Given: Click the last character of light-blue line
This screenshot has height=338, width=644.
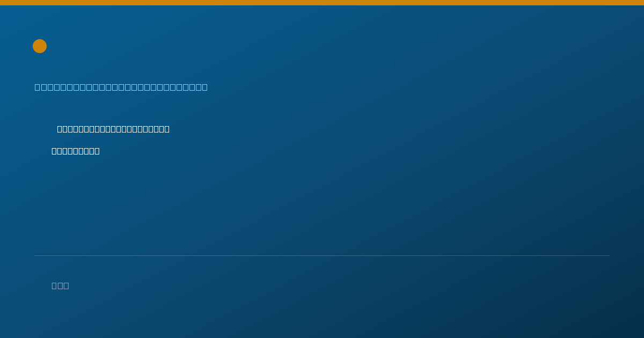Looking at the screenshot, I should [205, 87].
